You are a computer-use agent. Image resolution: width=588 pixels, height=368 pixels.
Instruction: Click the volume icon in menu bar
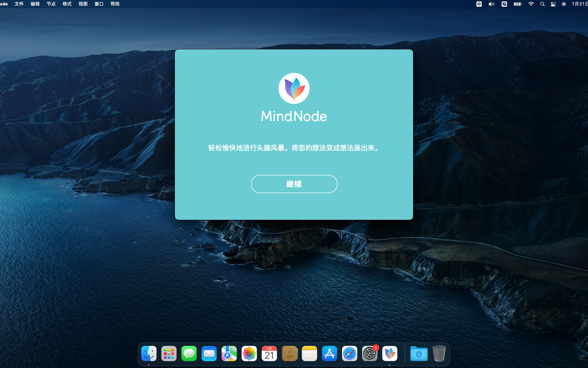click(491, 4)
